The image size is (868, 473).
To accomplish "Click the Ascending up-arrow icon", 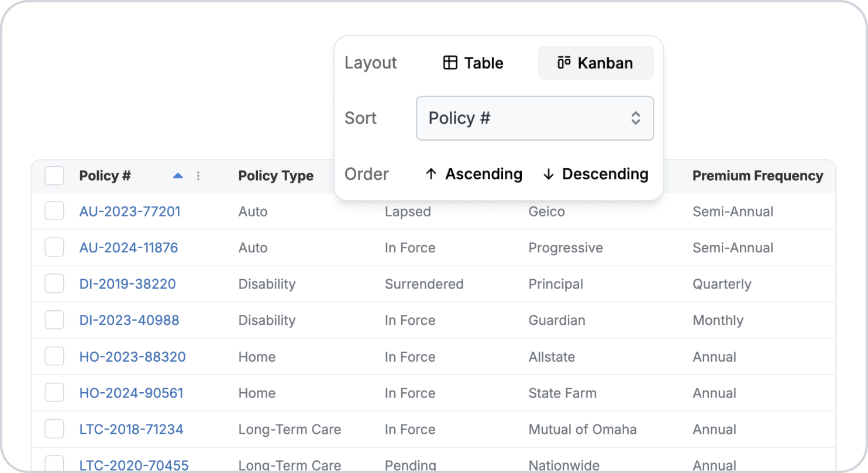I will (x=431, y=174).
